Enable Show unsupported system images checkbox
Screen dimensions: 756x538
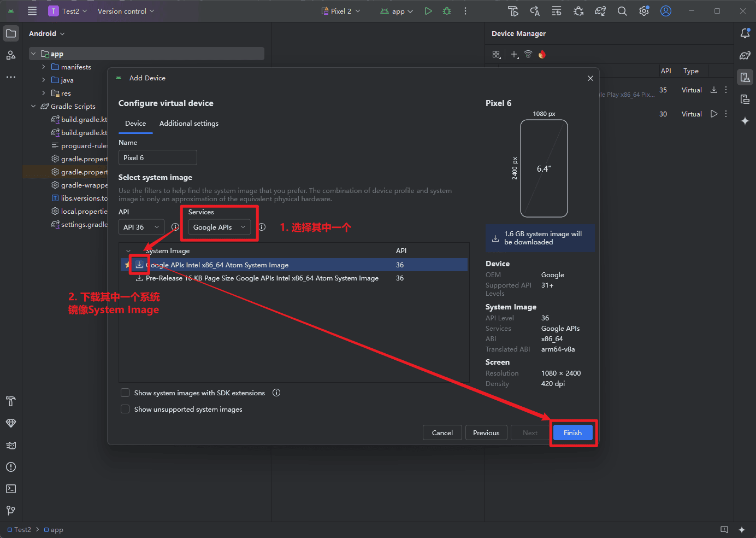125,409
